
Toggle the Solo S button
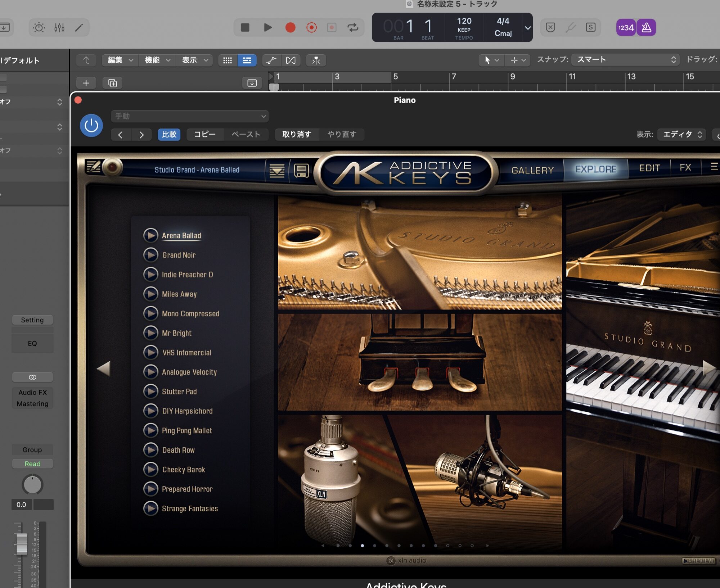591,27
